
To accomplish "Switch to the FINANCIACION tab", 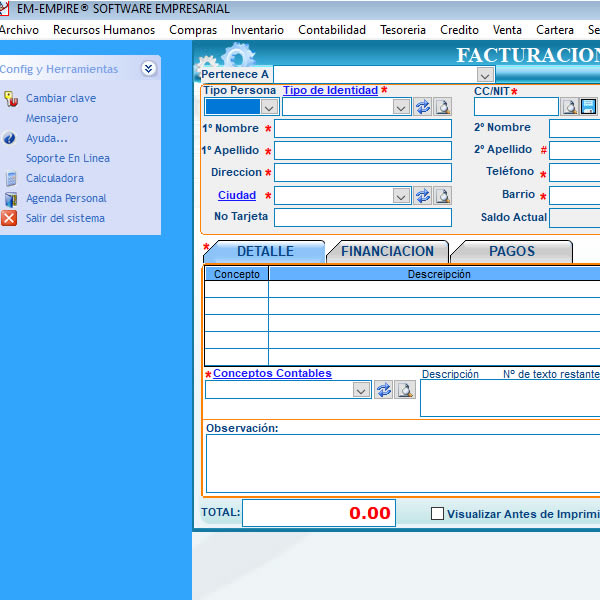I will pos(387,251).
